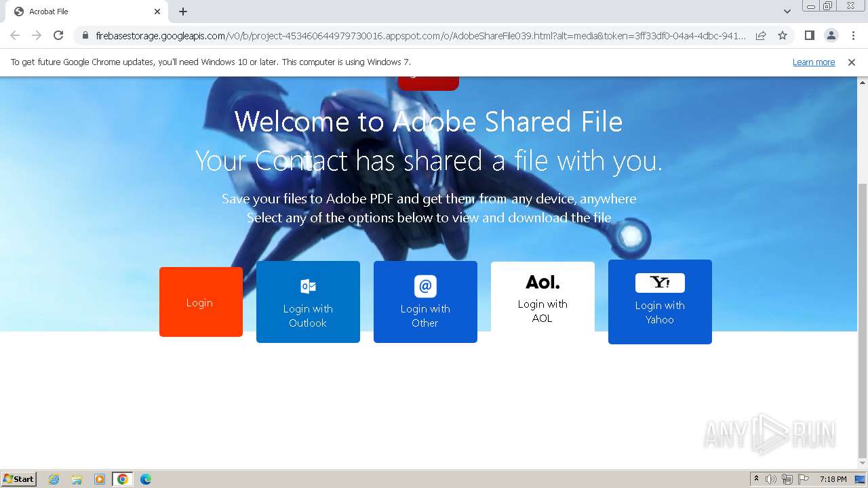This screenshot has width=868, height=488.
Task: Show hidden system tray icons
Action: point(756,479)
